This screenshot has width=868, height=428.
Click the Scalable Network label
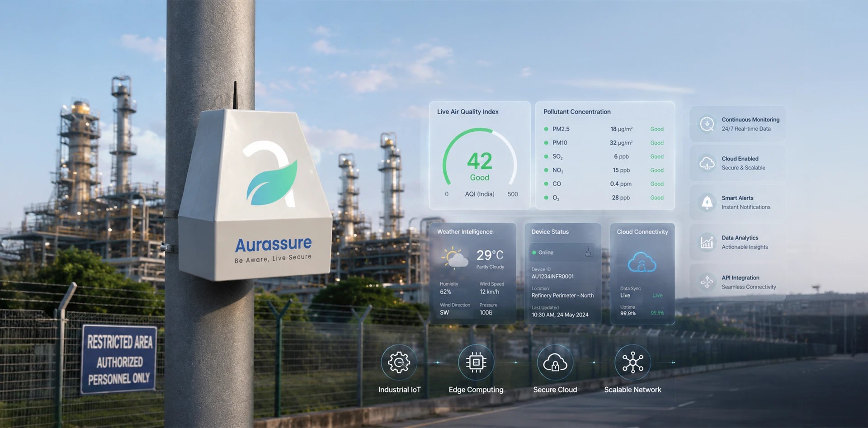(x=632, y=390)
